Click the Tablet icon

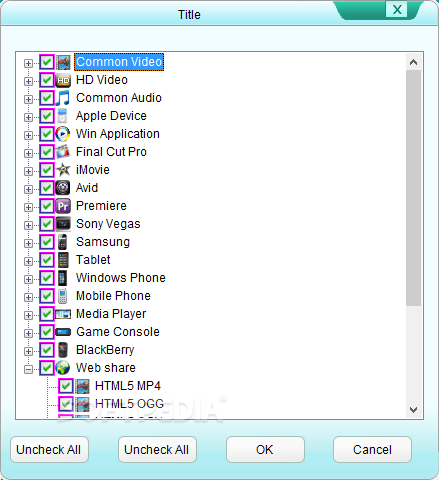click(x=63, y=260)
